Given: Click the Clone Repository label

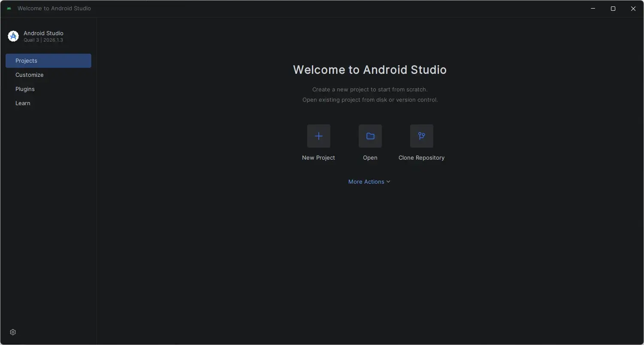Looking at the screenshot, I should click(x=421, y=157).
